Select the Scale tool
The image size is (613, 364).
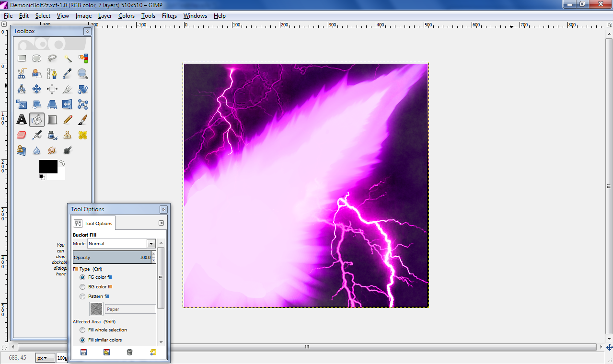point(22,104)
